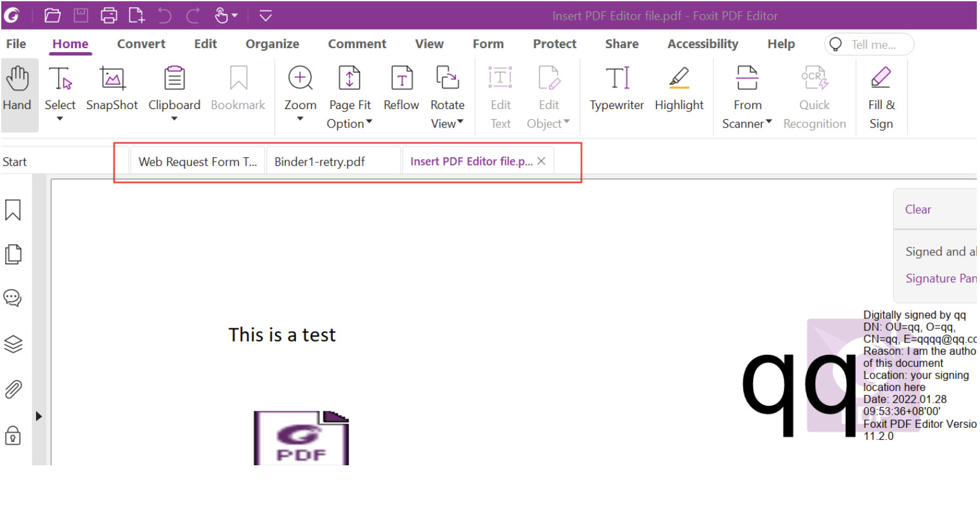
Task: Click the embedded PDF file icon in page
Action: coord(301,437)
